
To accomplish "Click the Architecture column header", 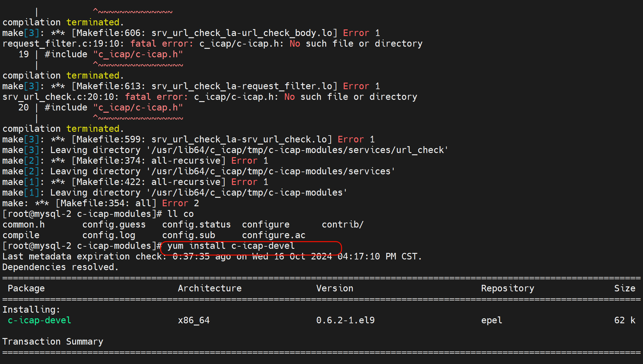I will pyautogui.click(x=209, y=288).
